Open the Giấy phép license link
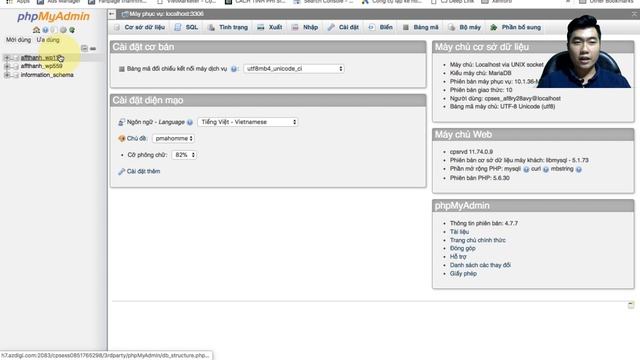 click(x=463, y=274)
